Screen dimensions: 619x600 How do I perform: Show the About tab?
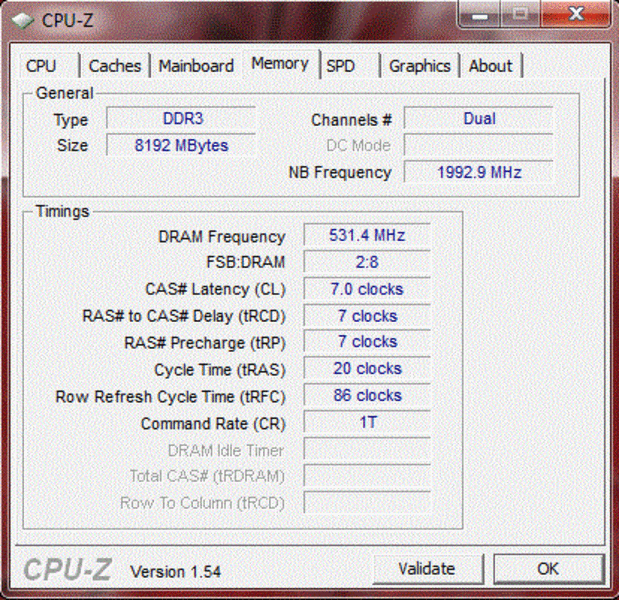pyautogui.click(x=491, y=66)
